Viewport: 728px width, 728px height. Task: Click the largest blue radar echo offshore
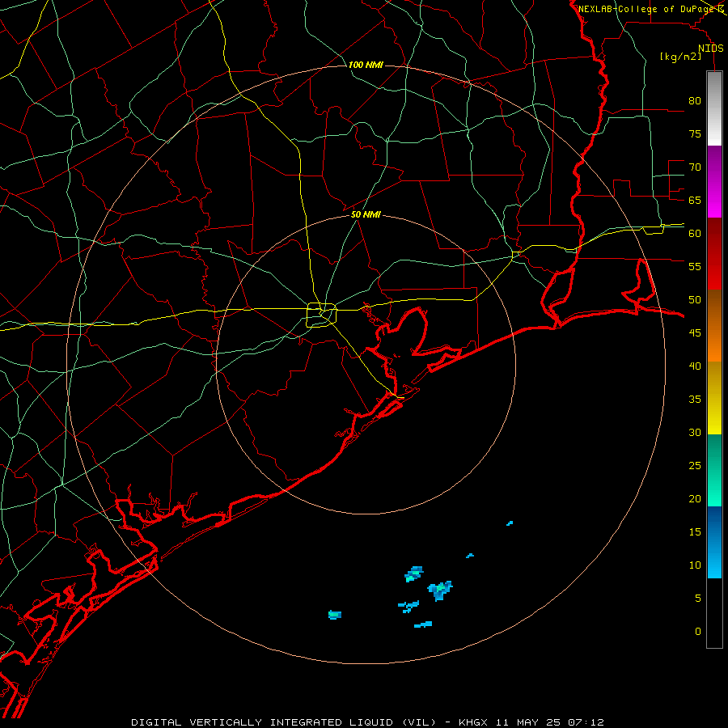[440, 590]
